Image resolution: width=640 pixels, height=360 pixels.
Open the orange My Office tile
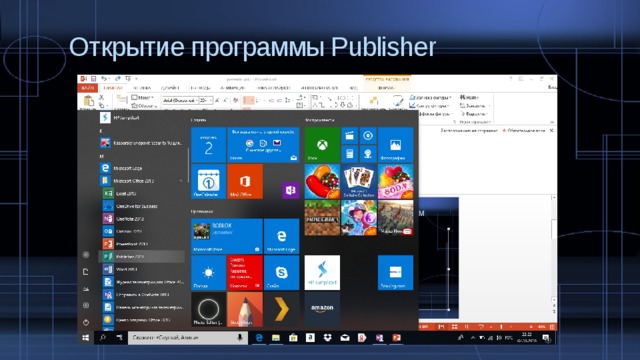coord(245,181)
